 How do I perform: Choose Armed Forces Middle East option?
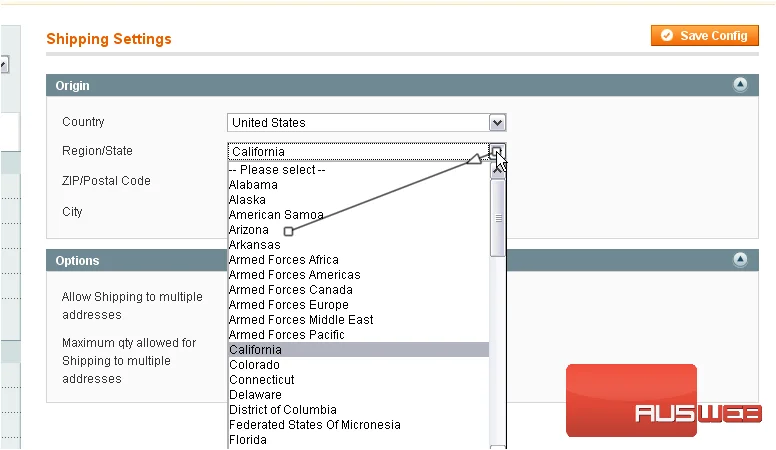pos(358,320)
